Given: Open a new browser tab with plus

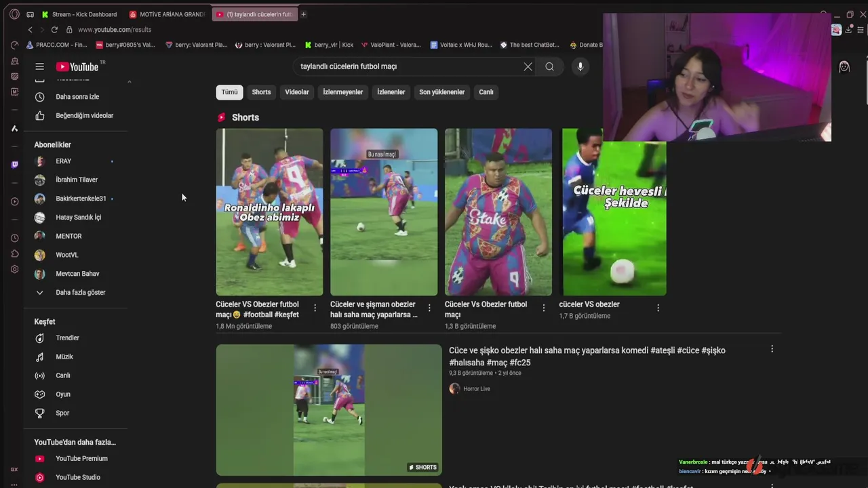Looking at the screenshot, I should click(303, 14).
